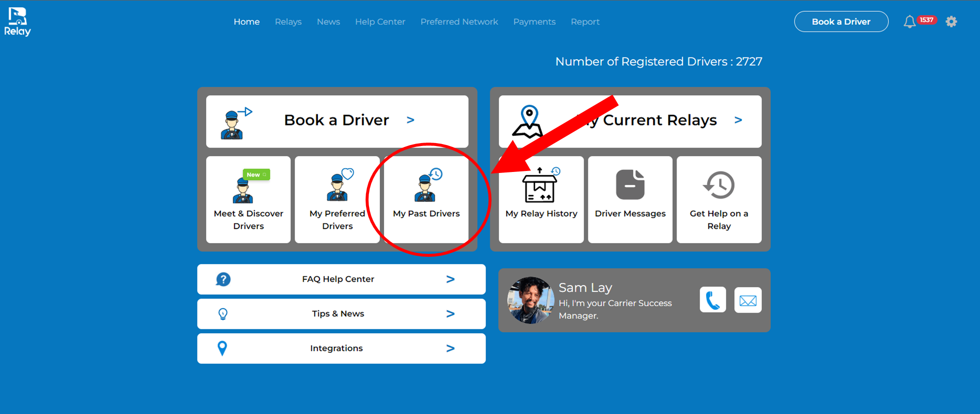Switch to the Preferred Network menu item
The image size is (980, 414).
459,22
